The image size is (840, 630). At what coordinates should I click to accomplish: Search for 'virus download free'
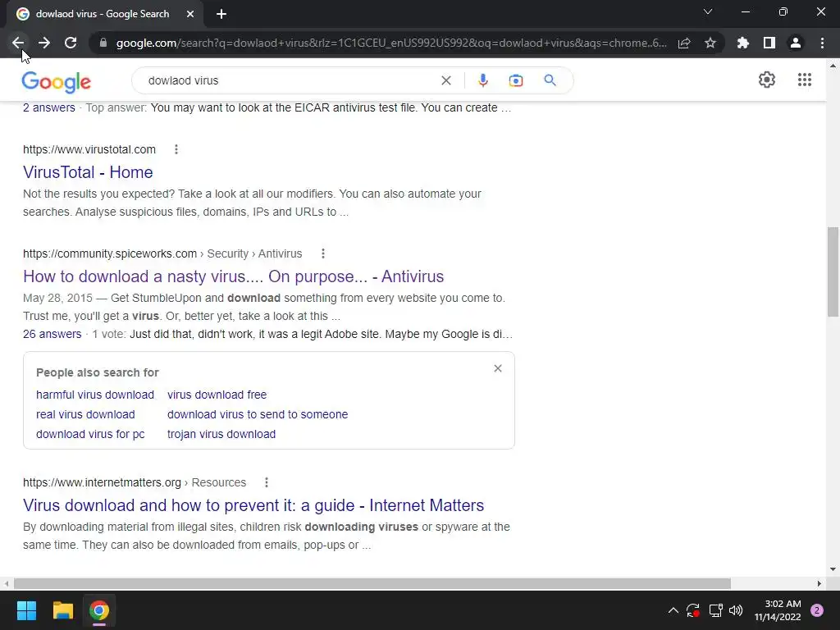pyautogui.click(x=217, y=395)
